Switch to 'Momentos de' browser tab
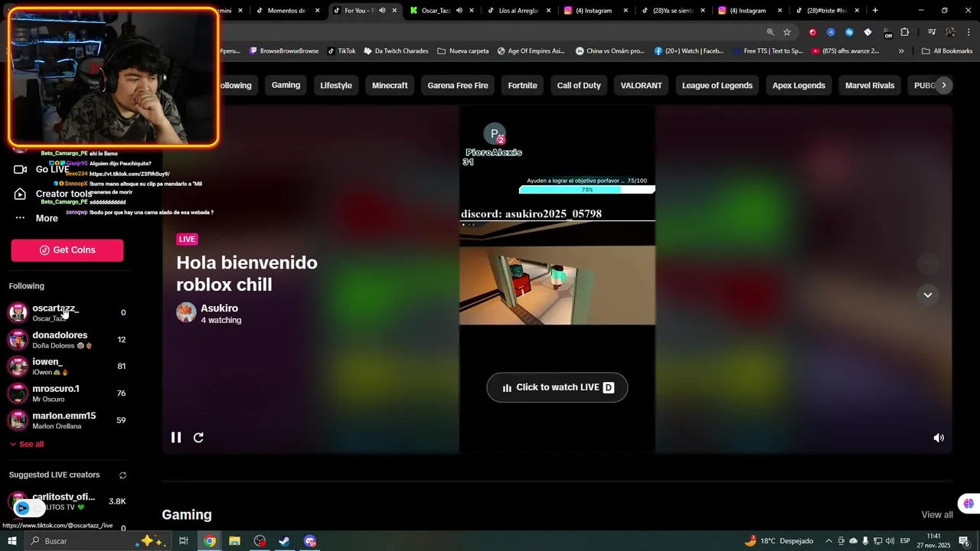 pos(286,11)
